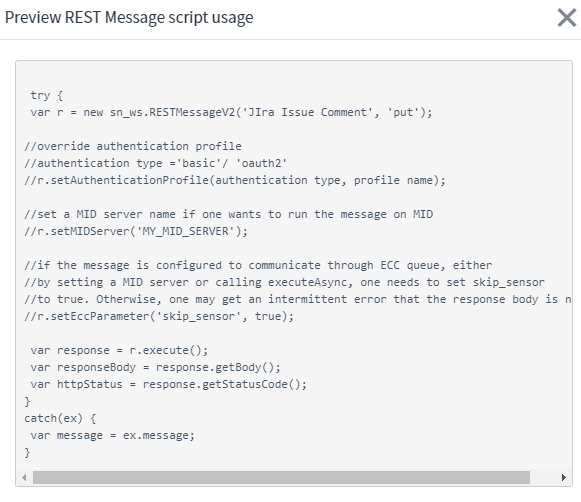Screen dimensions: 581x502
Task: Click the 'var message = ex.message;' line
Action: [112, 436]
